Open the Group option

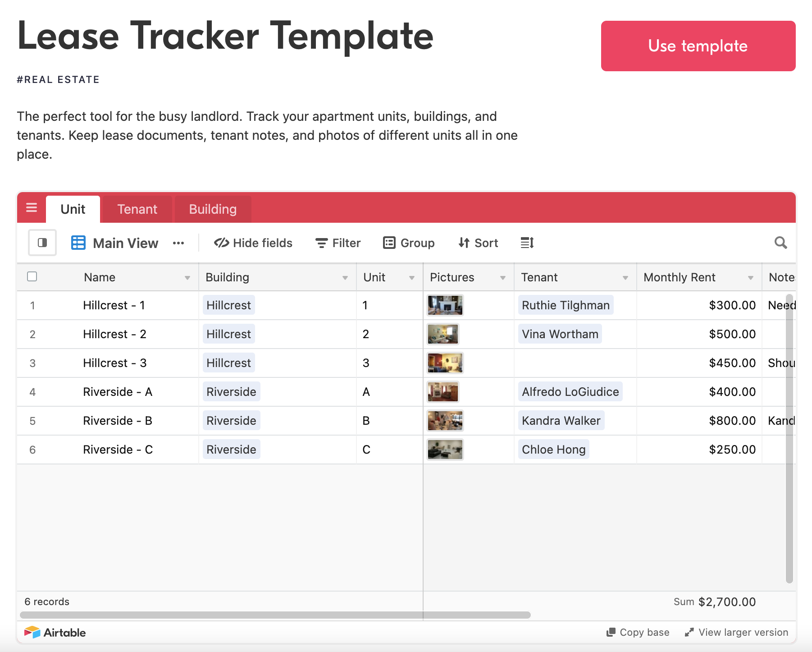[x=409, y=243]
